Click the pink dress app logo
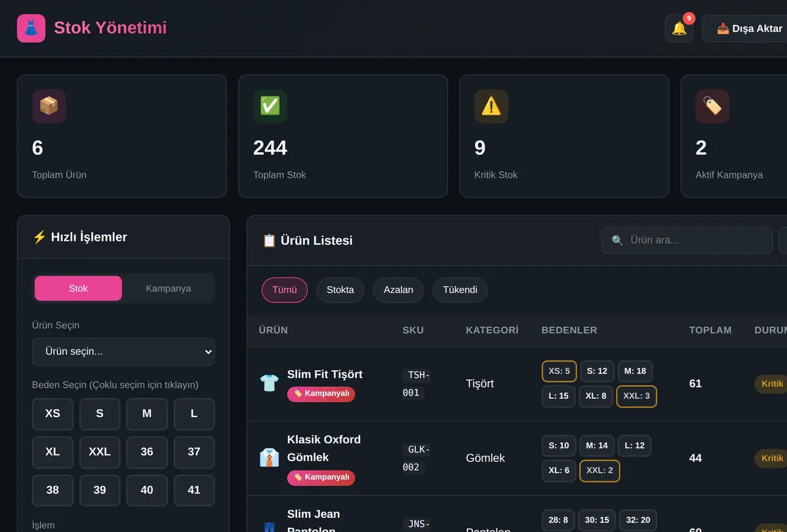 31,28
